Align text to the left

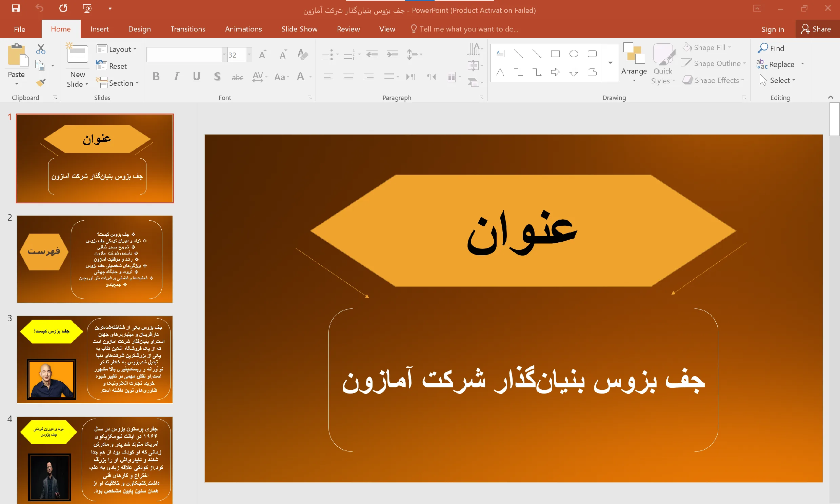pos(328,77)
